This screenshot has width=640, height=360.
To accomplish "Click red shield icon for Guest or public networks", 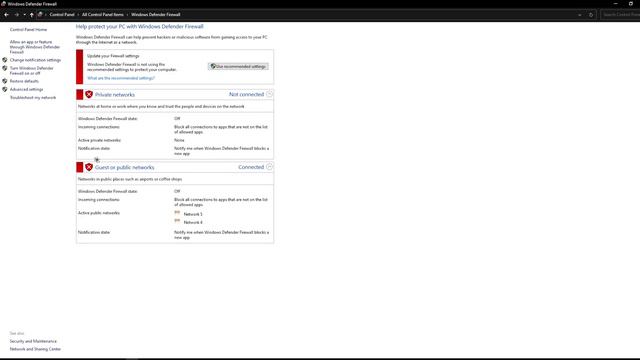I will point(89,167).
